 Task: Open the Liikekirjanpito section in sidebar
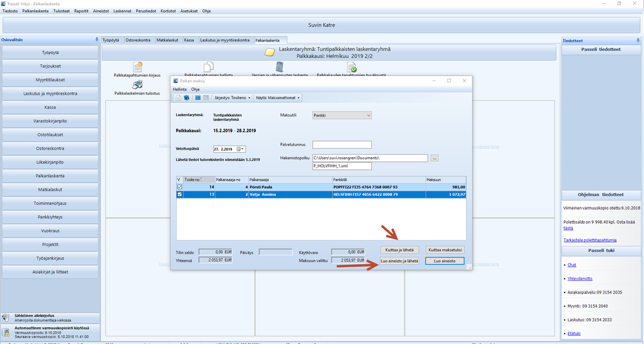point(50,162)
